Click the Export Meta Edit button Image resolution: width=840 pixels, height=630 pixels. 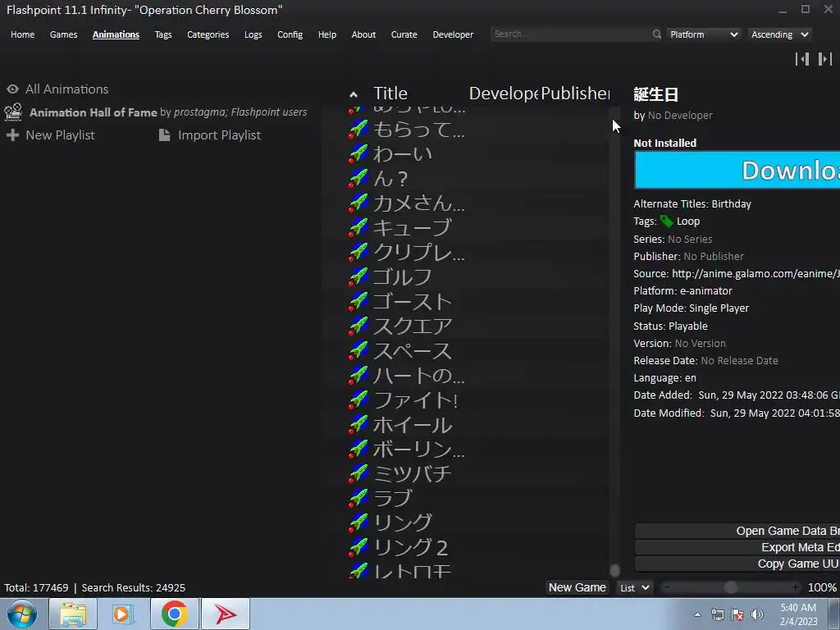737,547
